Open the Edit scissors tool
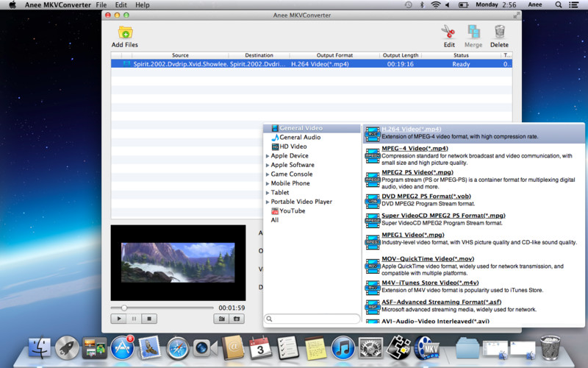Viewport: 588px width, 368px height. pos(448,32)
